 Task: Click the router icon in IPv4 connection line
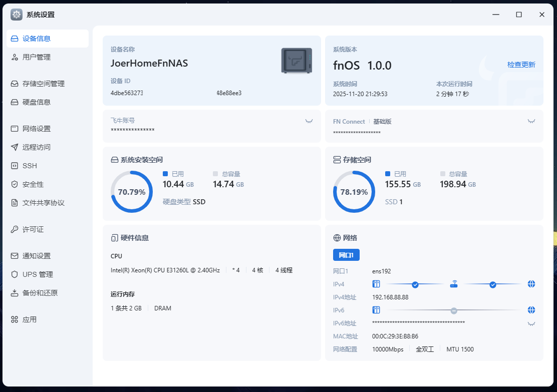tap(454, 284)
